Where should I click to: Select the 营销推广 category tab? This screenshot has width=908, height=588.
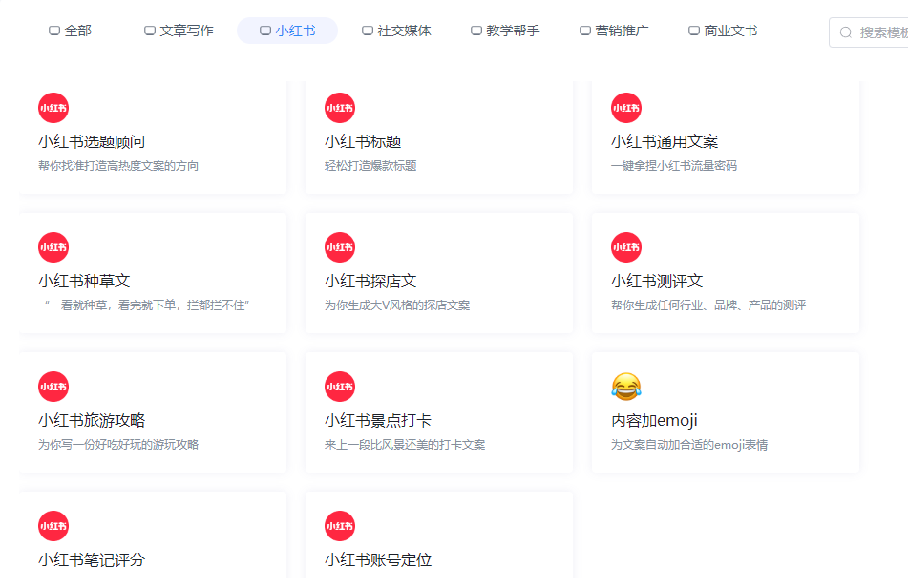pyautogui.click(x=583, y=30)
